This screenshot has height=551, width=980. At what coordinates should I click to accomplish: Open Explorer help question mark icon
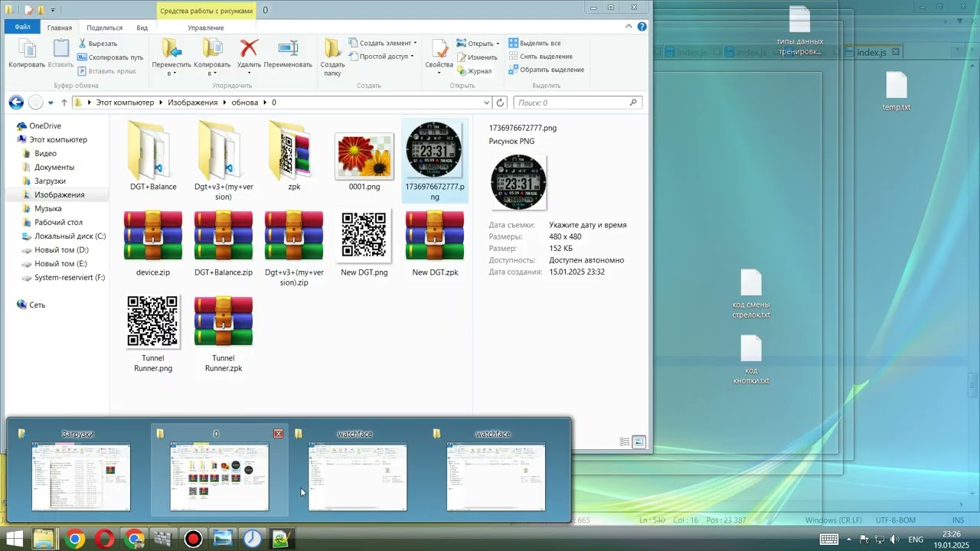(643, 27)
